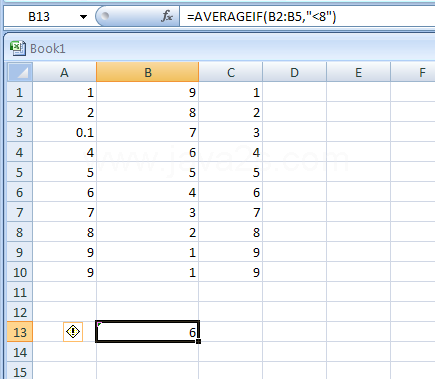Click the formula bar expand circle handle
The height and width of the screenshot is (379, 435).
tap(105, 16)
